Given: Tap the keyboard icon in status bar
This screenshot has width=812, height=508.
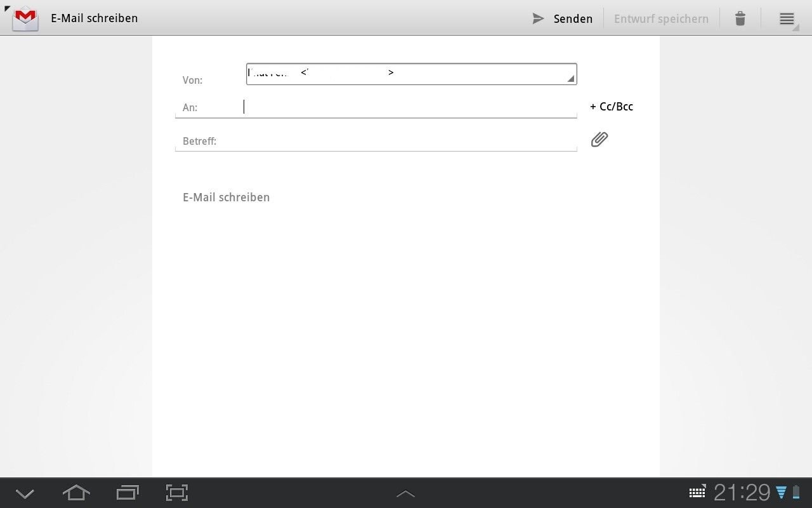Looking at the screenshot, I should click(697, 492).
